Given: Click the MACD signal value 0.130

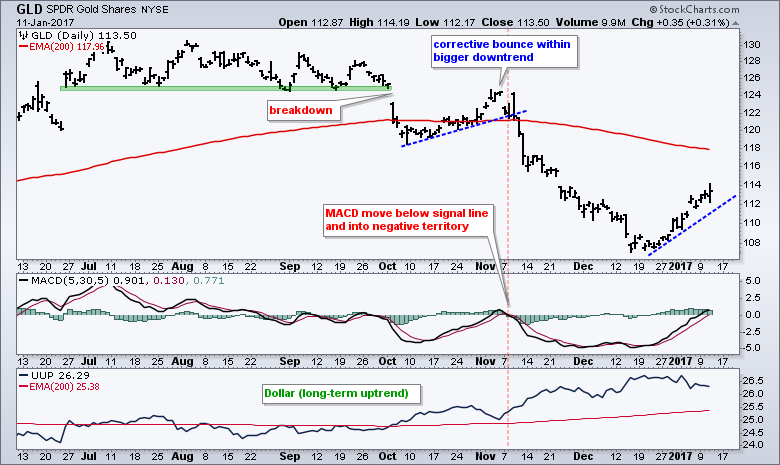Looking at the screenshot, I should coord(169,280).
